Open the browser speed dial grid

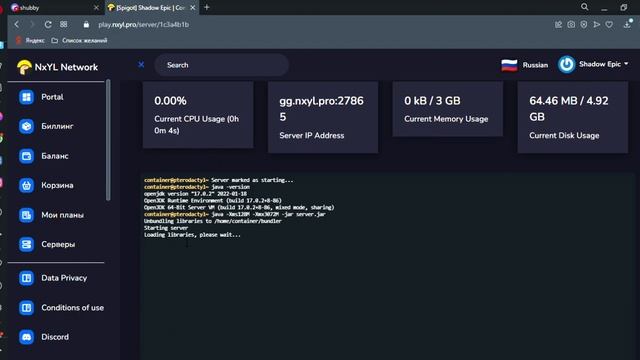[x=64, y=24]
